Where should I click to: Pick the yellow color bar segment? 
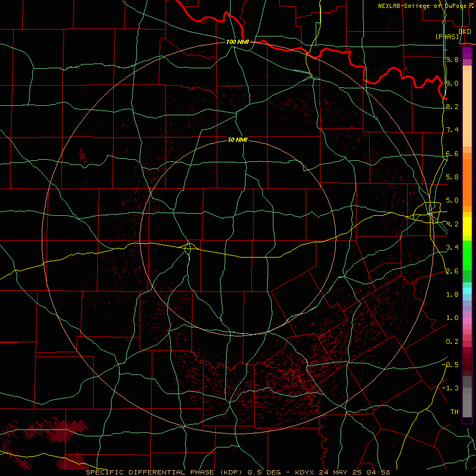(x=467, y=226)
